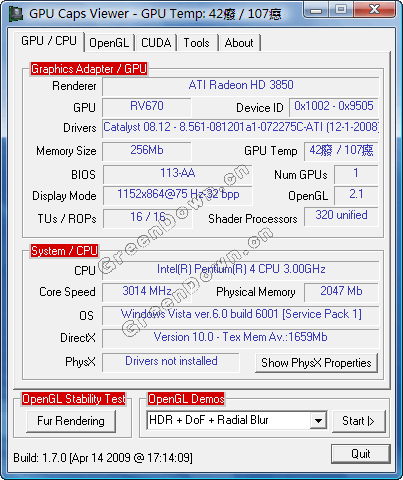Open the About tab
This screenshot has width=403, height=480.
(239, 43)
